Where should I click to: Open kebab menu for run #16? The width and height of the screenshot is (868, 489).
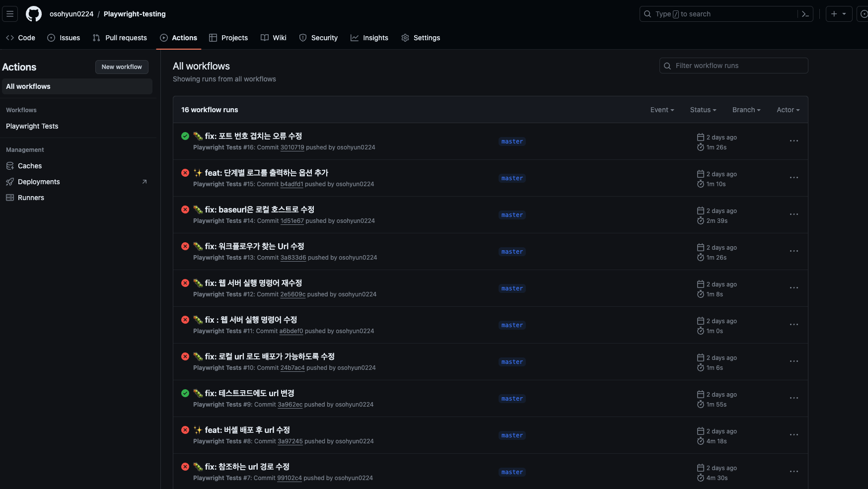pos(794,141)
